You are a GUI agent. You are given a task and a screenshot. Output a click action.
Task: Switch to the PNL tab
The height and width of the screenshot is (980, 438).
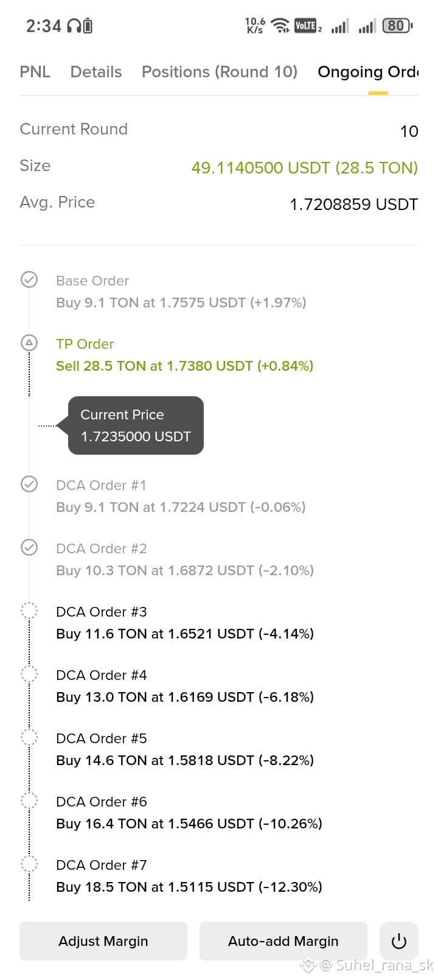click(x=35, y=72)
